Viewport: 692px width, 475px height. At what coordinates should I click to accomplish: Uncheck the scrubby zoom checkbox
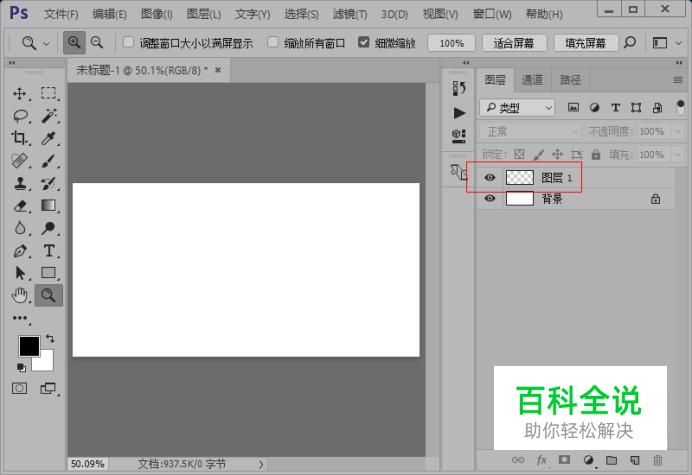click(x=363, y=42)
